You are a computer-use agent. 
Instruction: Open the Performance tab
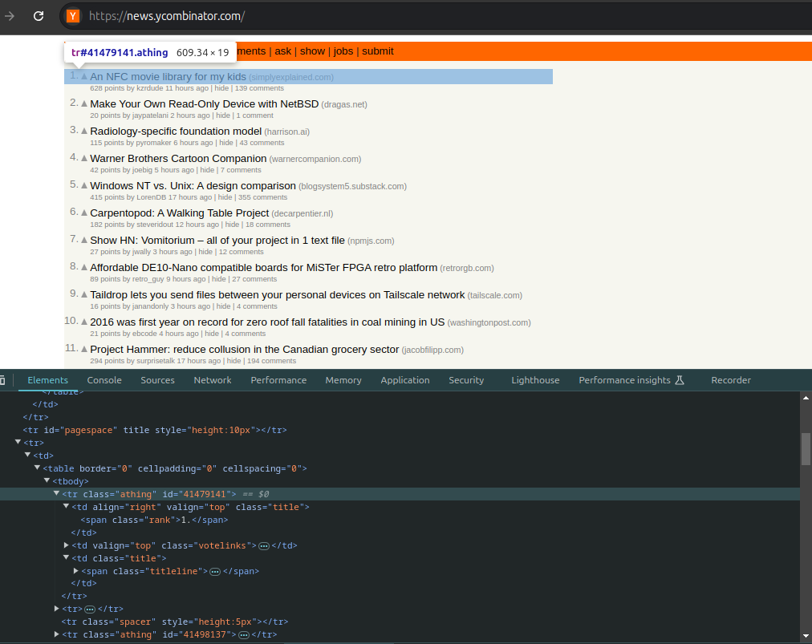click(278, 380)
